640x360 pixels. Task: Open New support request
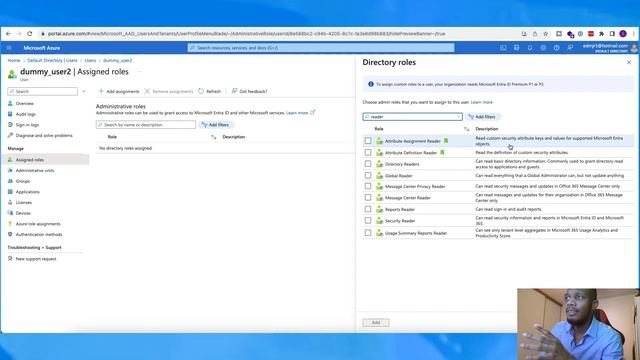(36, 259)
